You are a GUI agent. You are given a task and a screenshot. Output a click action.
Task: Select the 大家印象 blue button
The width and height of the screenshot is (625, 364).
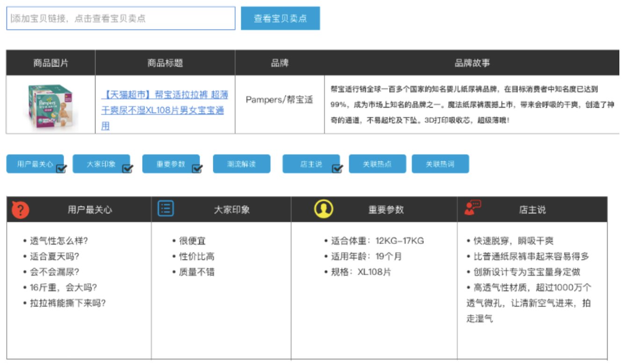(x=101, y=164)
